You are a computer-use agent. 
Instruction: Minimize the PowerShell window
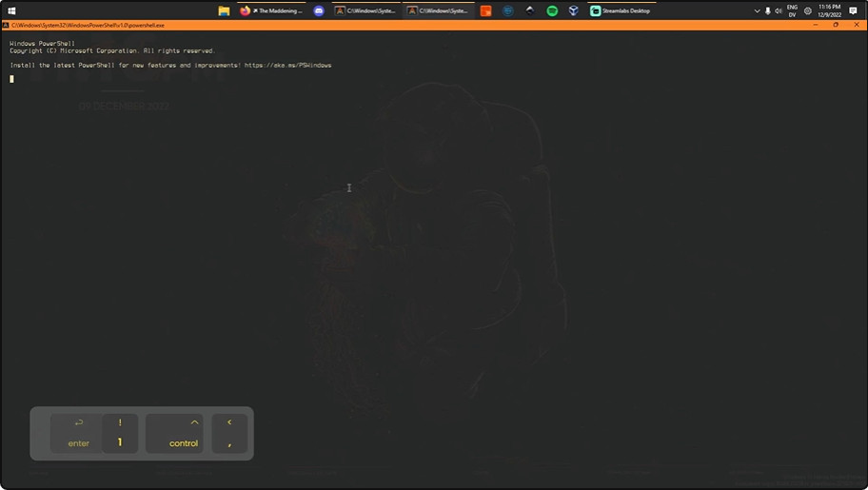point(816,25)
